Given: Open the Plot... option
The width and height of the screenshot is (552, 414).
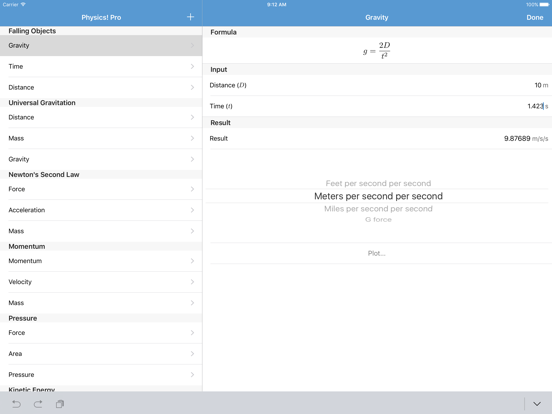Looking at the screenshot, I should [x=377, y=253].
